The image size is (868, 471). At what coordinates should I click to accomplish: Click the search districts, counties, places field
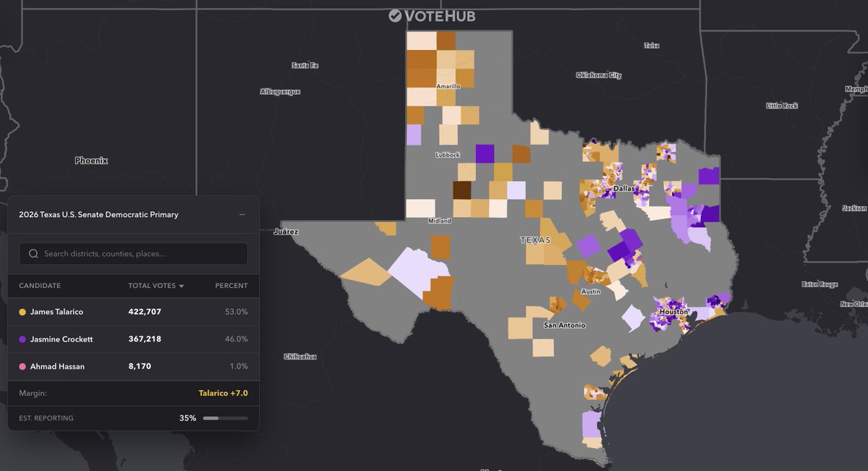pos(133,254)
